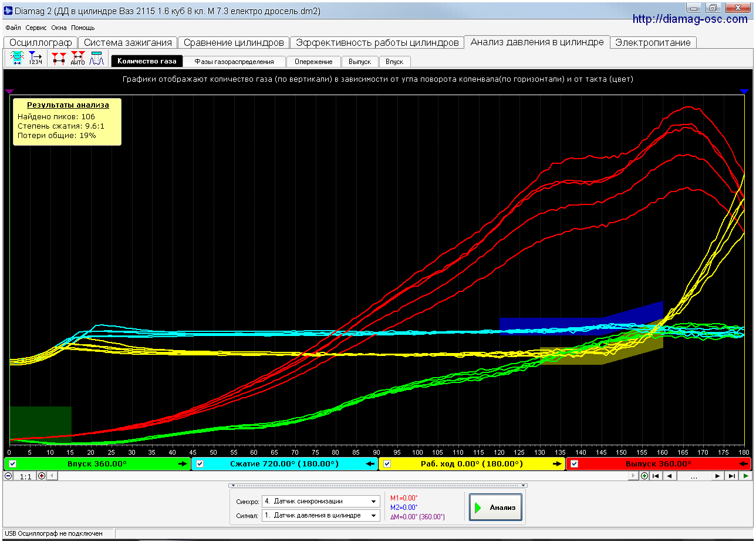This screenshot has height=541, width=756.
Task: Click the Анализ button
Action: [495, 508]
